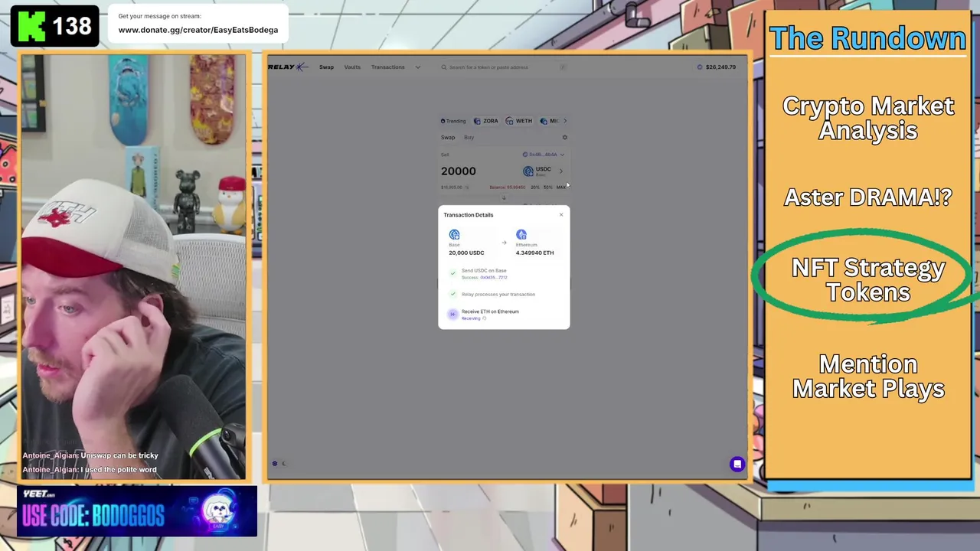This screenshot has height=551, width=980.
Task: Click the Relay logo
Action: (x=288, y=67)
